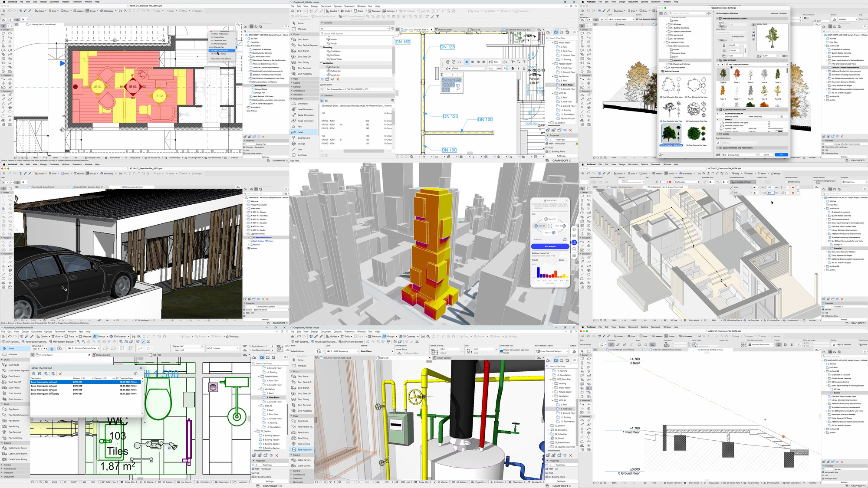Collapse the Tree Settings section
This screenshot has width=868, height=488.
(x=717, y=60)
